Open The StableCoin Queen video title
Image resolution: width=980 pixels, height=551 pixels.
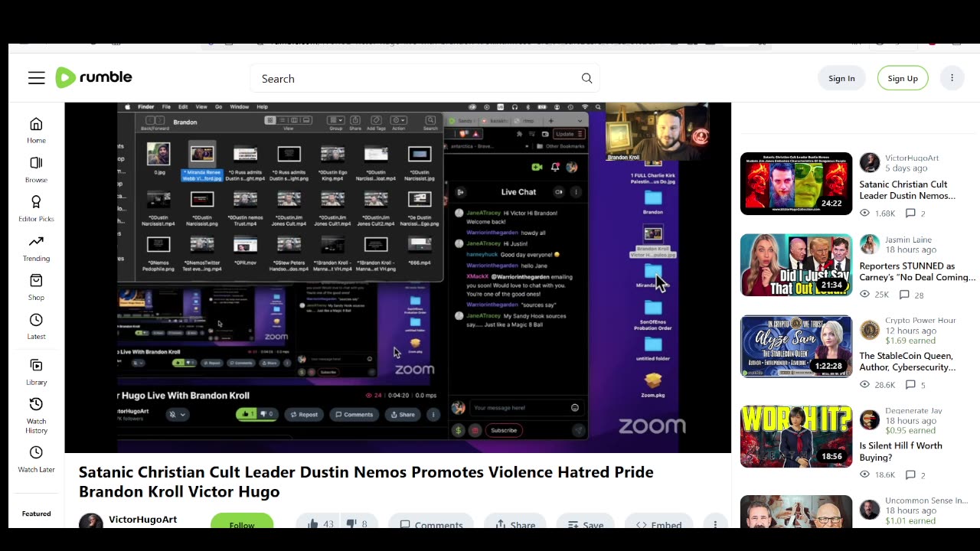[907, 361]
